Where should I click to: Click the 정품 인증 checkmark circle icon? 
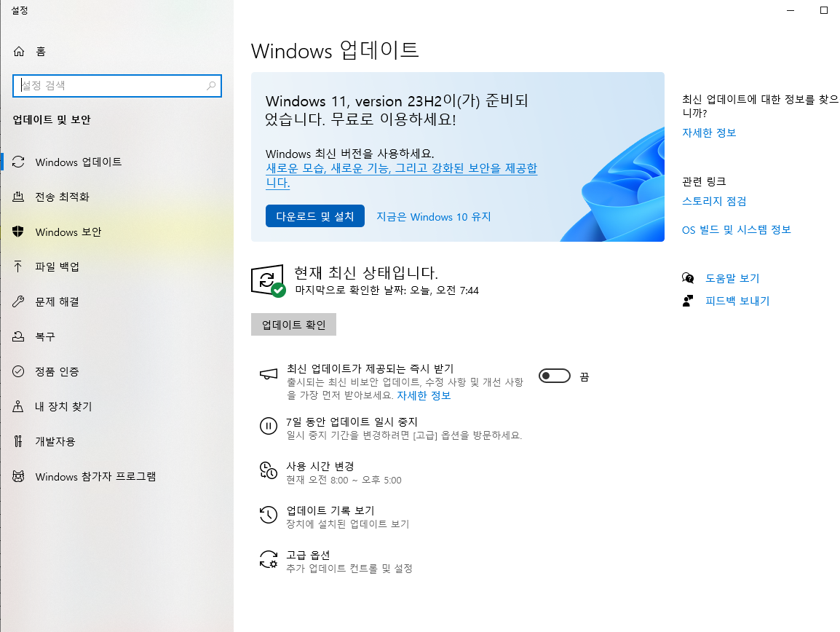point(18,371)
